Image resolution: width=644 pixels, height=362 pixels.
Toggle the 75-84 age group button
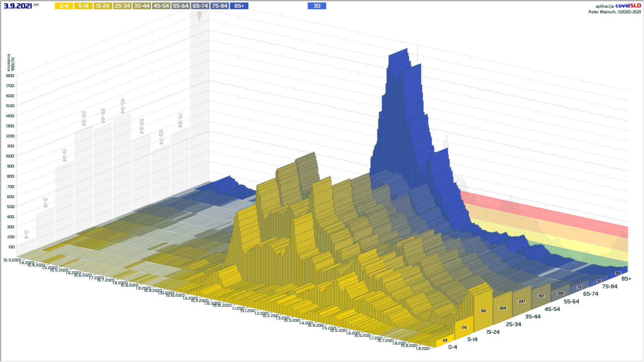click(220, 6)
